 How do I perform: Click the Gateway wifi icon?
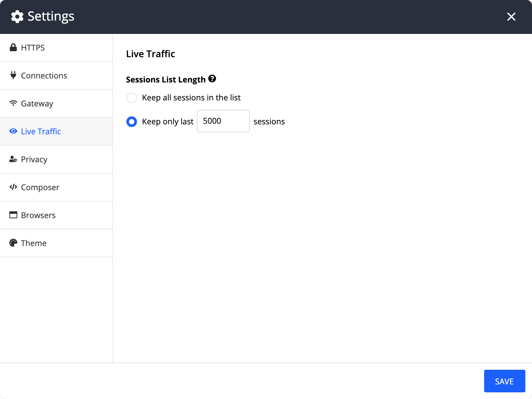[x=13, y=103]
